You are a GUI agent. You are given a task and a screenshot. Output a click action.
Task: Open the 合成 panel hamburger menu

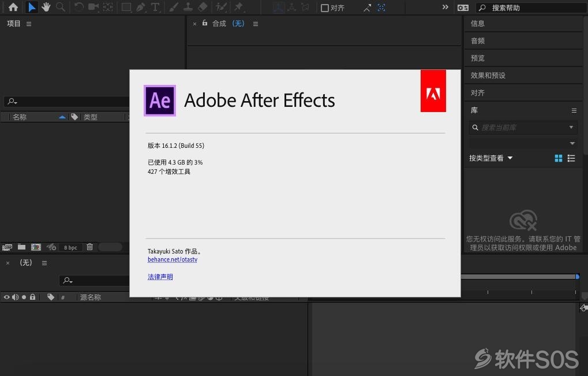256,24
